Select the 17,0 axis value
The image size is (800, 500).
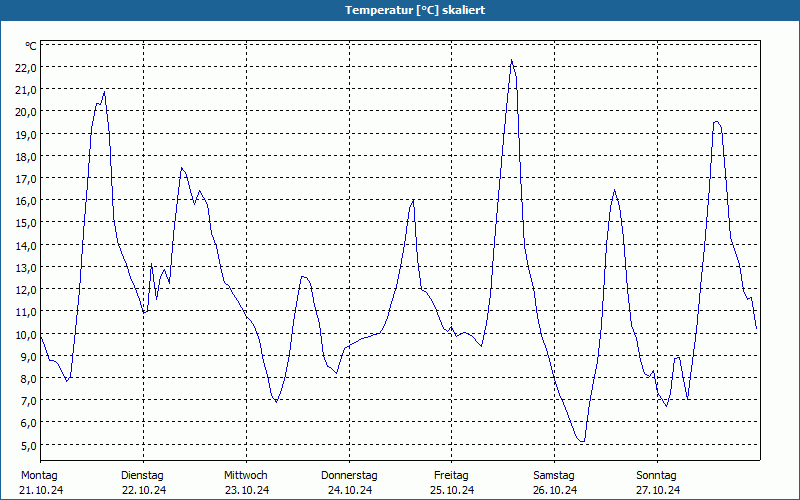[x=26, y=179]
